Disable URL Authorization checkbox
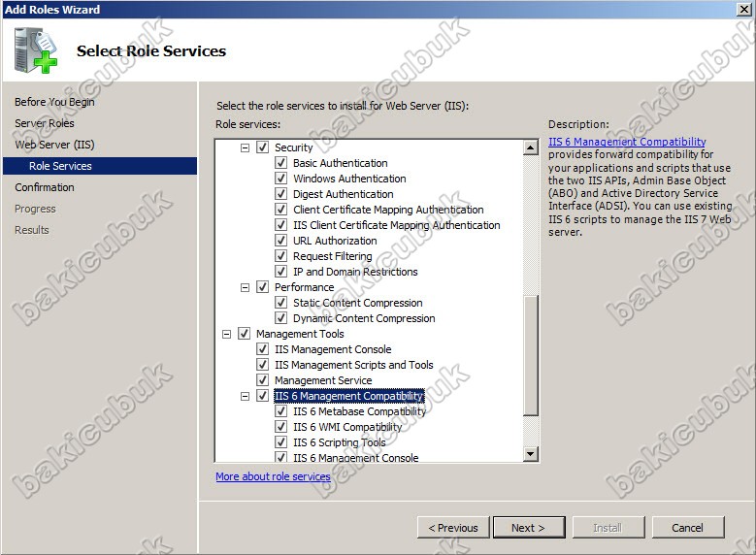The width and height of the screenshot is (756, 555). click(x=280, y=241)
